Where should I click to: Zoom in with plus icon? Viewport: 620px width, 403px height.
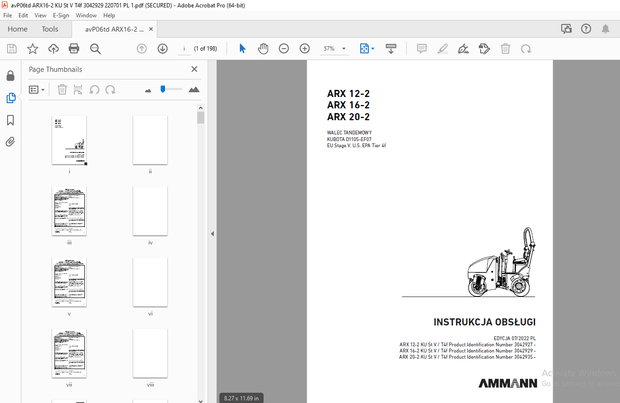tap(304, 49)
